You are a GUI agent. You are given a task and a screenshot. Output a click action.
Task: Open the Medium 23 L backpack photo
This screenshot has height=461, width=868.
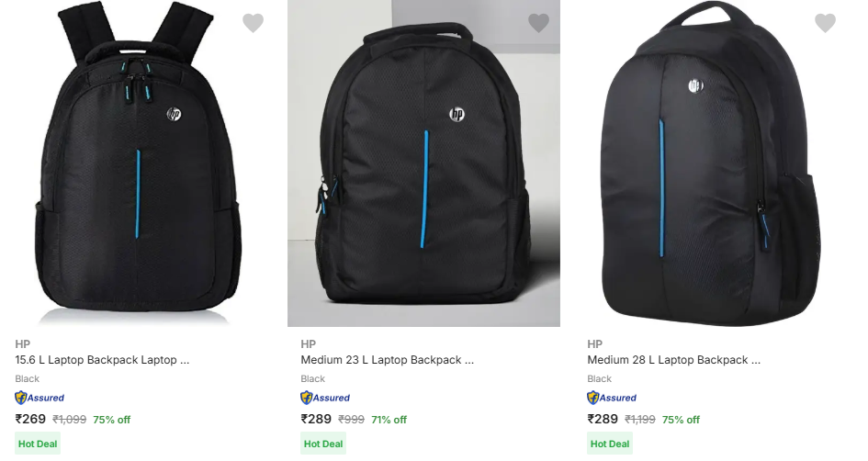click(x=423, y=163)
